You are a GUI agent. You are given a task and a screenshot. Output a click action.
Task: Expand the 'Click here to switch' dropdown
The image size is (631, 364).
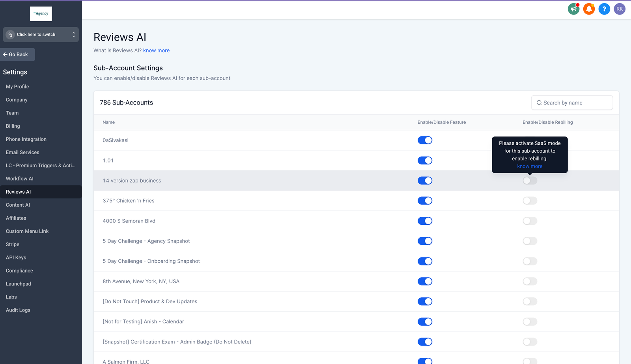[73, 35]
